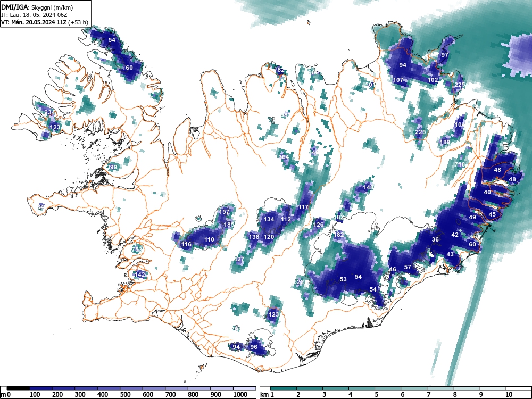Click the '110' visibility value
Image resolution: width=532 pixels, height=399 pixels.
tap(209, 239)
